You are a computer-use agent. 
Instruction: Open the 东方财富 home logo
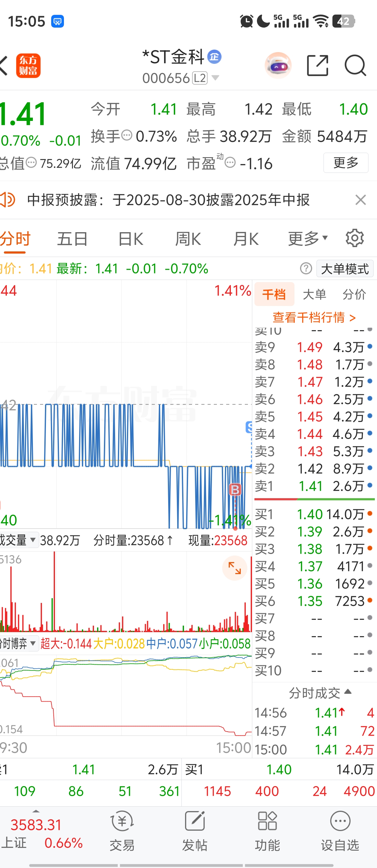(x=28, y=66)
